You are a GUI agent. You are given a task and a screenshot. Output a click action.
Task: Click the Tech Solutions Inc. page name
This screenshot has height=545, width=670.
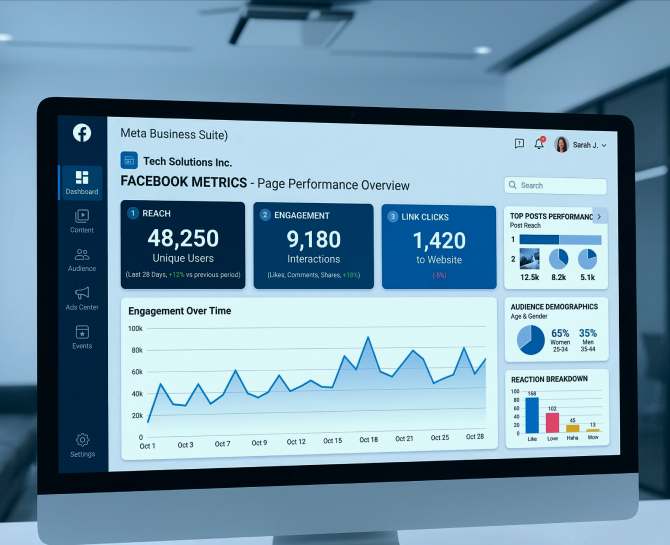click(188, 162)
